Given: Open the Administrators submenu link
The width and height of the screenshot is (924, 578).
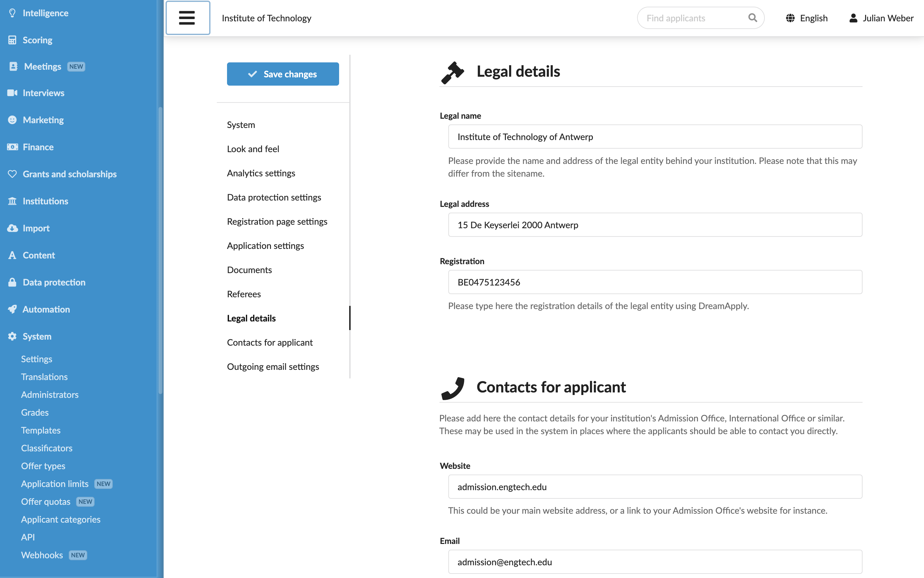Looking at the screenshot, I should coord(50,394).
